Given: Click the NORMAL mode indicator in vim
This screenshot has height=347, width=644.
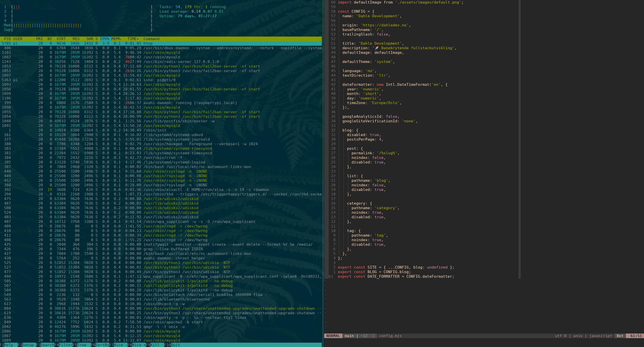Looking at the screenshot, I should (333, 336).
